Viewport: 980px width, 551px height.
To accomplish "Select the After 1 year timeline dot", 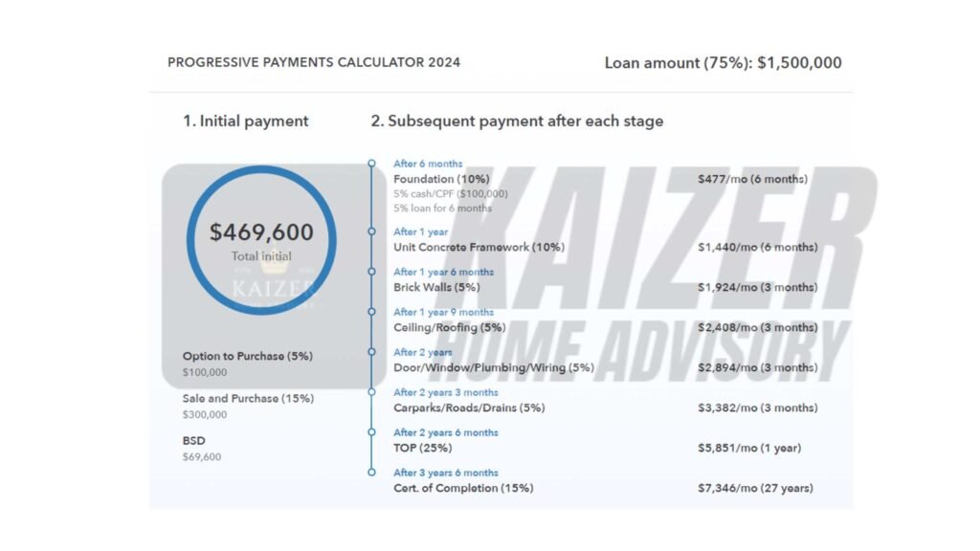I will pyautogui.click(x=372, y=231).
